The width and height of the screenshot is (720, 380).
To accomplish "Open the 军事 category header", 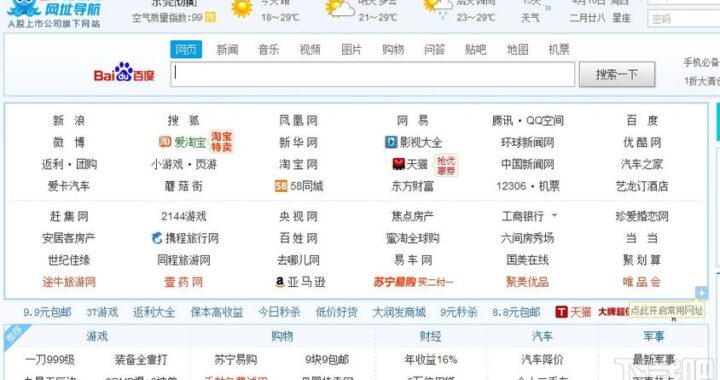I will pos(653,336).
